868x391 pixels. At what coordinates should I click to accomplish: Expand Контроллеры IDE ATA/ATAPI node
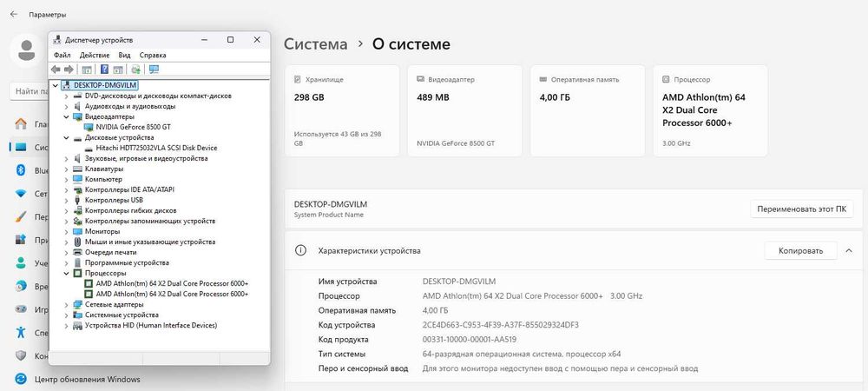(x=67, y=189)
